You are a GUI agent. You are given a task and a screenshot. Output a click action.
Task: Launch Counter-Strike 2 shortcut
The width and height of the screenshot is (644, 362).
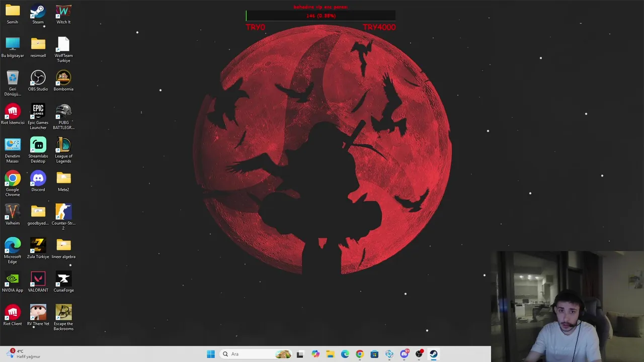[x=63, y=217]
